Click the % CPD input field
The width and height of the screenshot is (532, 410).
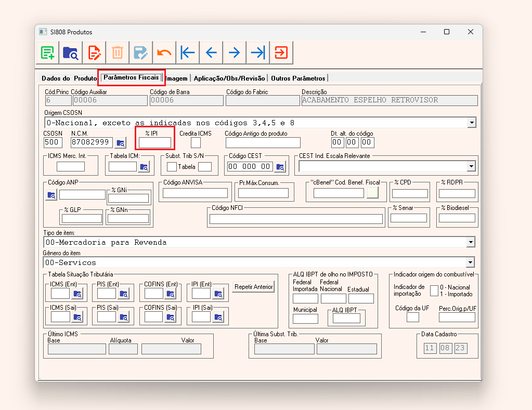click(410, 193)
